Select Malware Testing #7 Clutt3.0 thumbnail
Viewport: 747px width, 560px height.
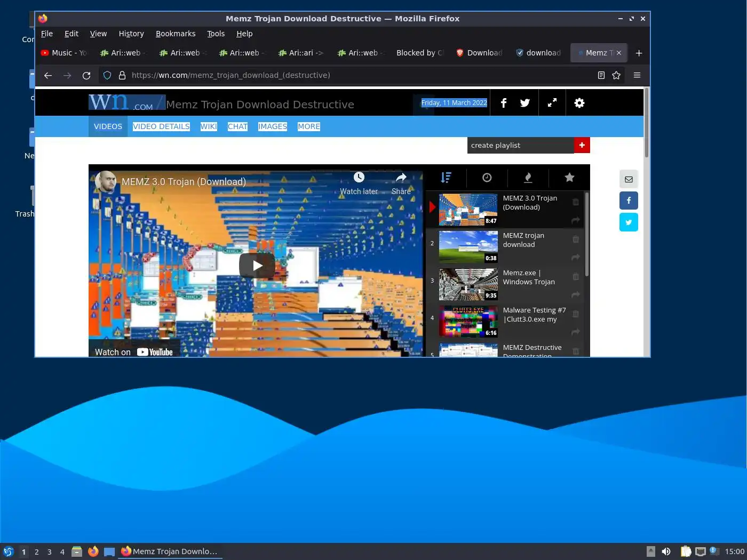468,322
